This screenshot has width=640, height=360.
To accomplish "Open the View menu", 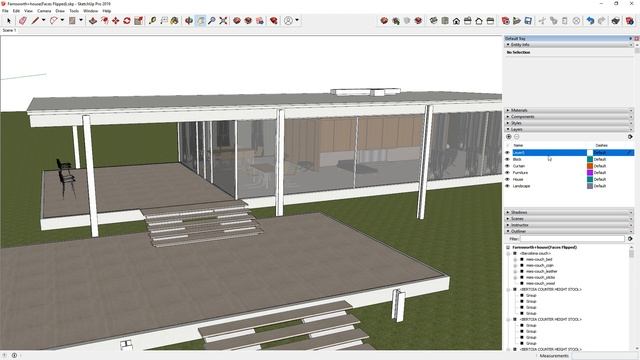I will [x=29, y=11].
